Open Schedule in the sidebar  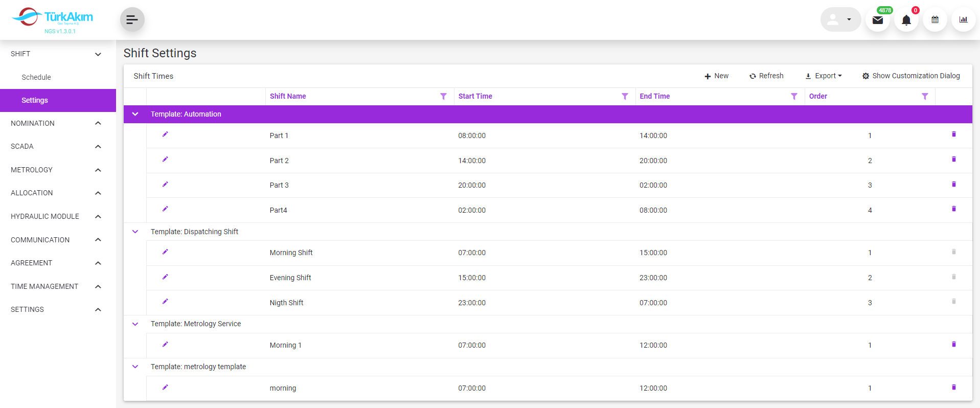click(36, 77)
